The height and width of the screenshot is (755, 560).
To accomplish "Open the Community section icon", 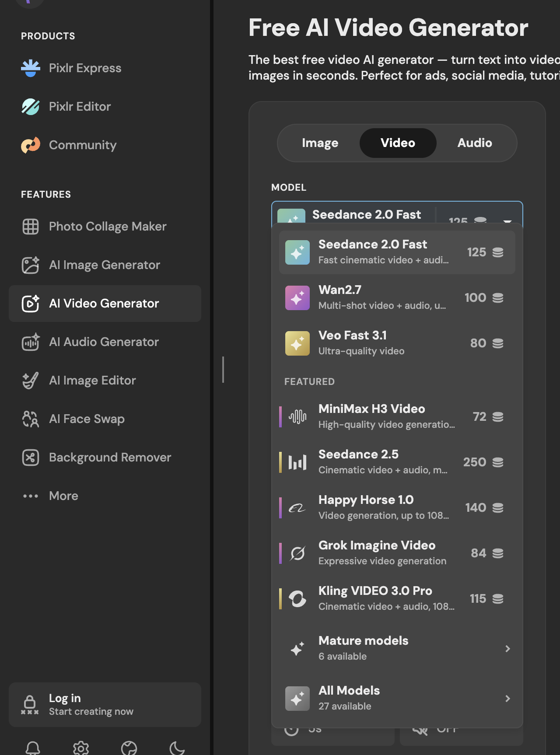I will [31, 145].
